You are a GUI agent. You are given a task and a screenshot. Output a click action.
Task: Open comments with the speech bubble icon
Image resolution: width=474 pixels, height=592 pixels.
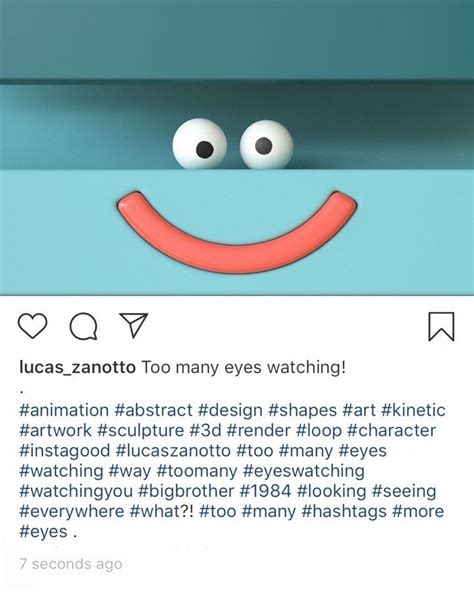[x=83, y=327]
